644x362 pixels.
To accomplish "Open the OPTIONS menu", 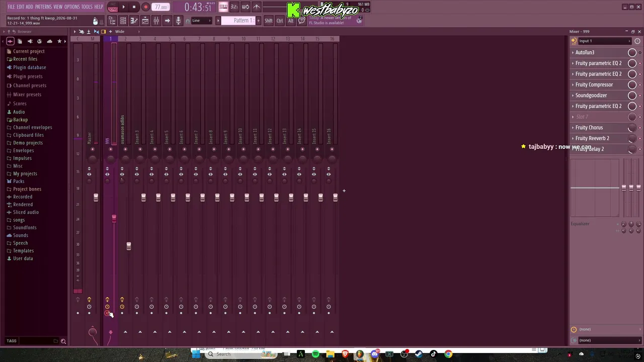I will pyautogui.click(x=72, y=7).
